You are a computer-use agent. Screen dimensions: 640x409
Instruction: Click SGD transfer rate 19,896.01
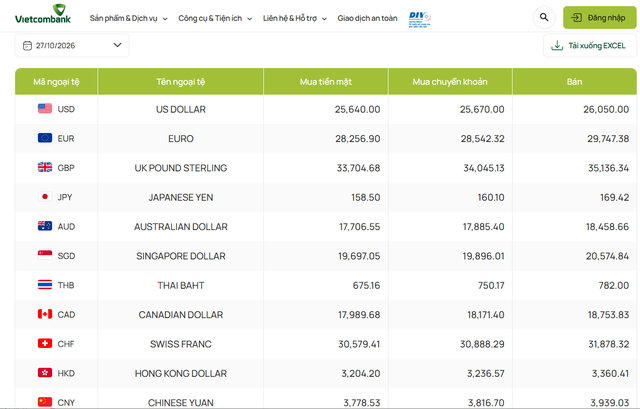pyautogui.click(x=483, y=256)
